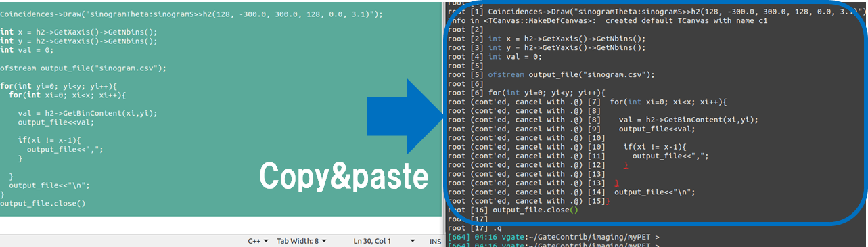Open the Tab Width: 8 dropdown
This screenshot has height=247, width=868.
[x=302, y=241]
